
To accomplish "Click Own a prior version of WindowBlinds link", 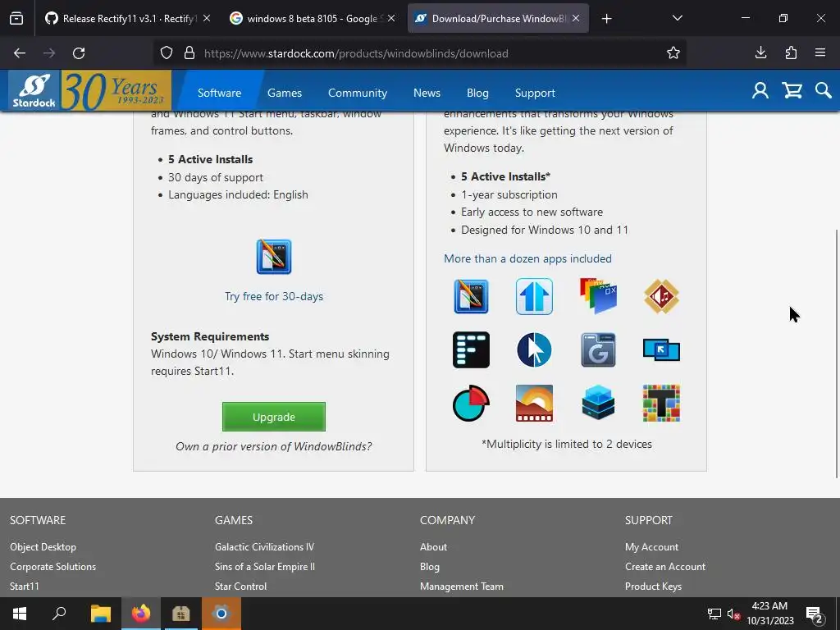I will pos(274,446).
